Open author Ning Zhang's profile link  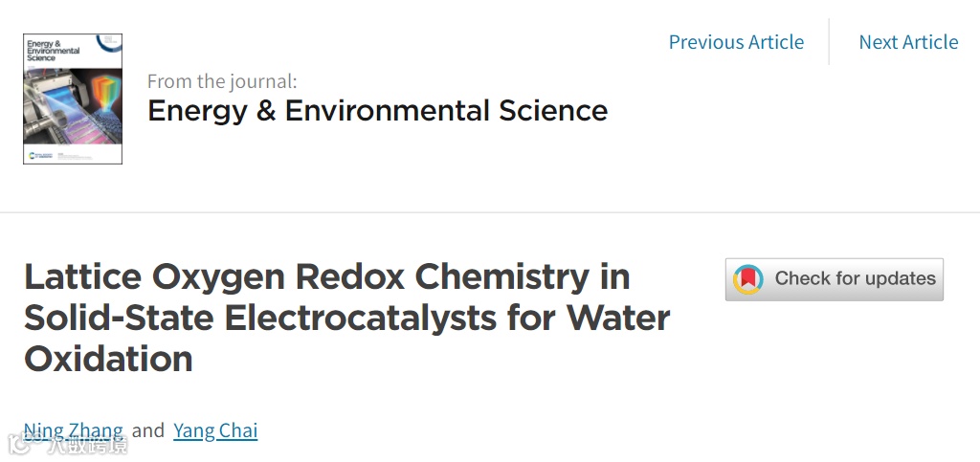pyautogui.click(x=74, y=430)
